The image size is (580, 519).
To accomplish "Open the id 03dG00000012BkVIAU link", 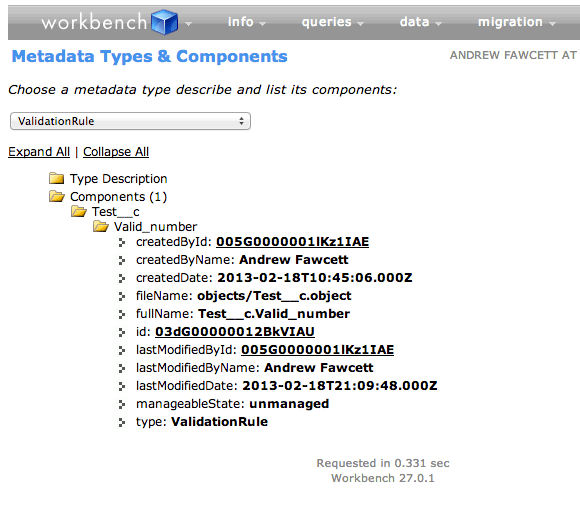I will tap(235, 332).
